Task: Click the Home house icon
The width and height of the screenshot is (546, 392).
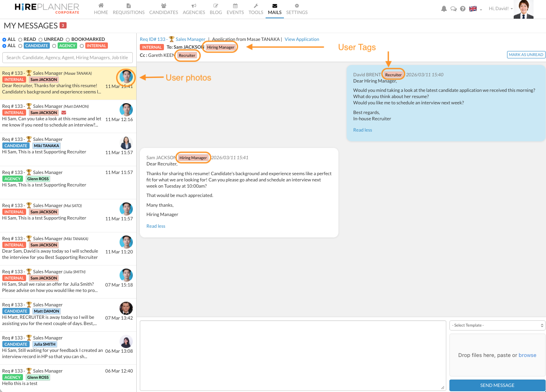Action: pos(101,6)
